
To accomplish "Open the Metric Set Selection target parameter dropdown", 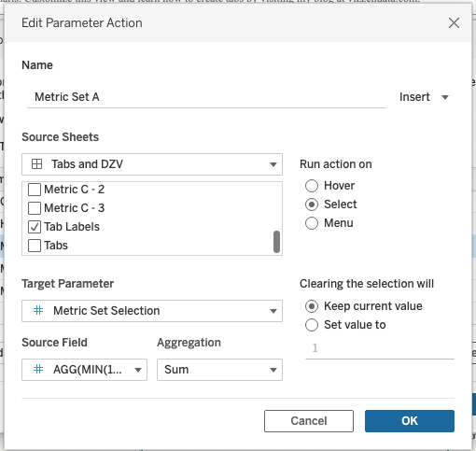I will [x=152, y=311].
